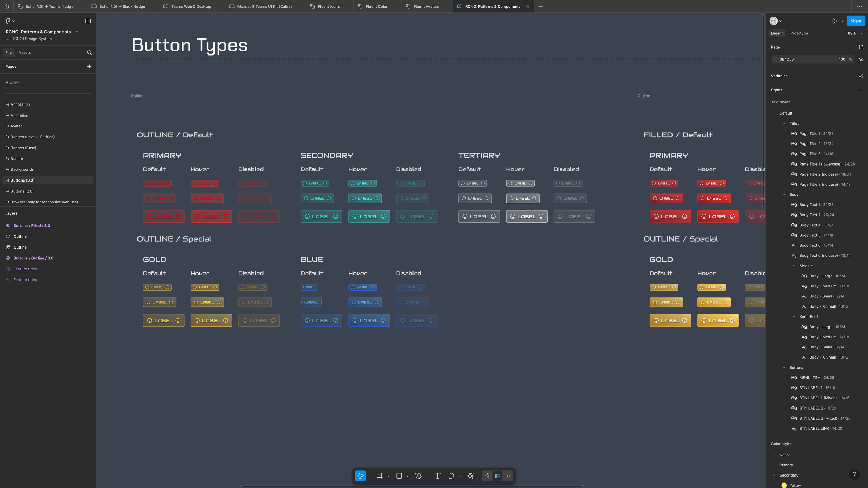Select the Comment tool
Viewport: 868px width, 488px height.
click(451, 476)
